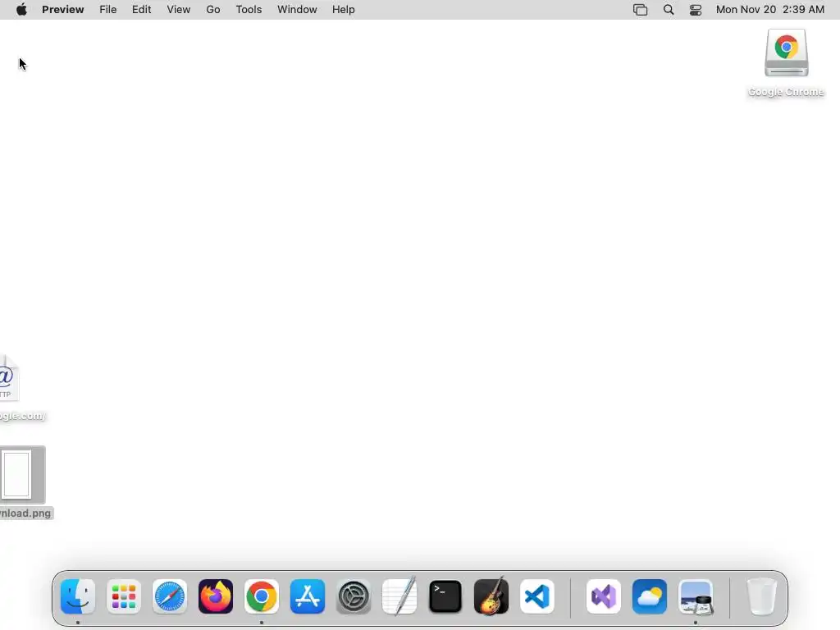This screenshot has height=630, width=840.
Task: Open Spotlight search in the menu bar
Action: [x=669, y=10]
